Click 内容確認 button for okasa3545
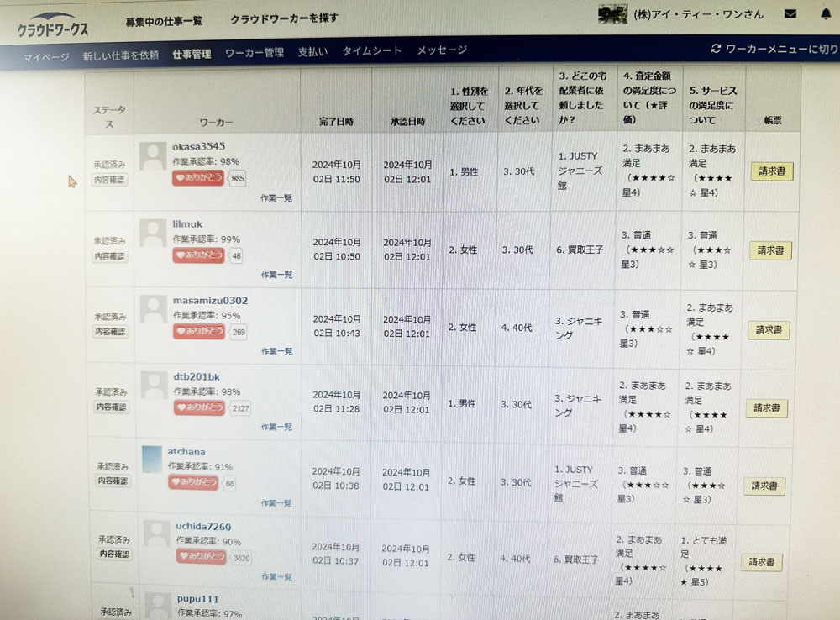Viewport: 840px width, 620px height. [x=110, y=180]
